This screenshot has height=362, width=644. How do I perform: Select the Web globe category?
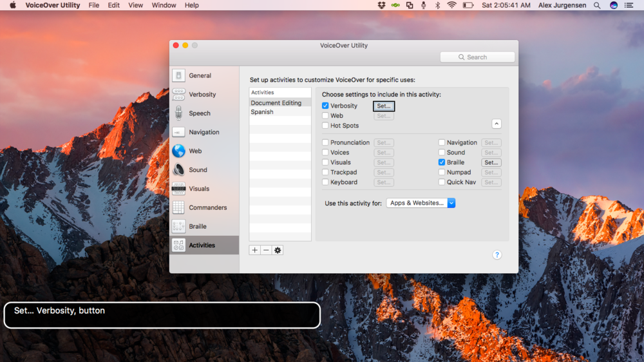204,151
